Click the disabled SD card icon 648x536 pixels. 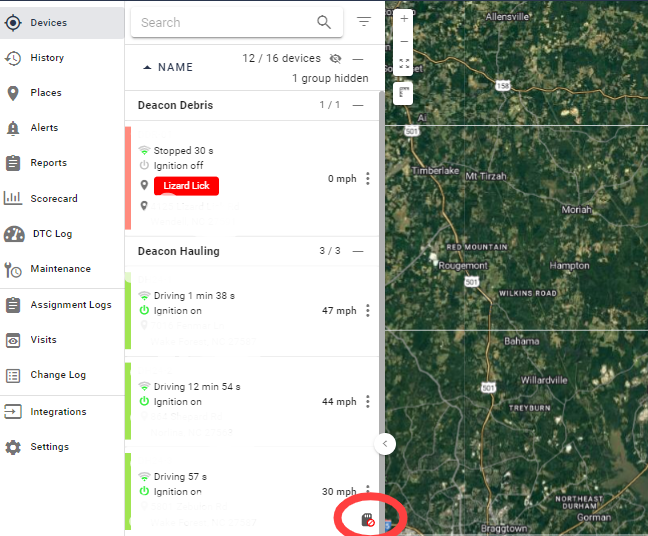(367, 520)
